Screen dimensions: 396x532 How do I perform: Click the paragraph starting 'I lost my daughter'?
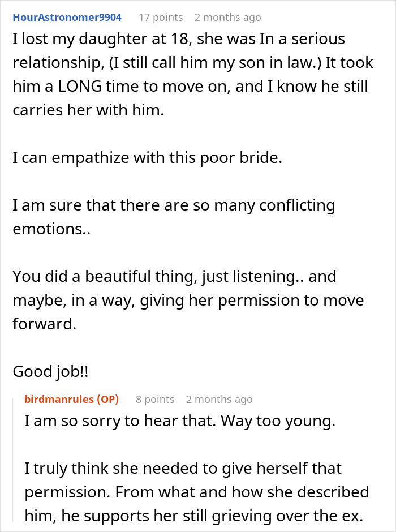tap(193, 74)
